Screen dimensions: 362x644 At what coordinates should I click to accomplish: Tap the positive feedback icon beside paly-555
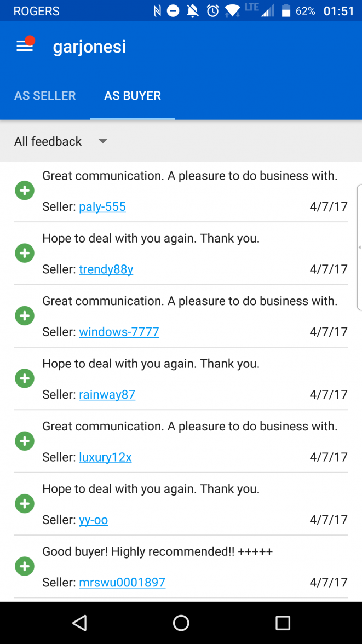[24, 190]
